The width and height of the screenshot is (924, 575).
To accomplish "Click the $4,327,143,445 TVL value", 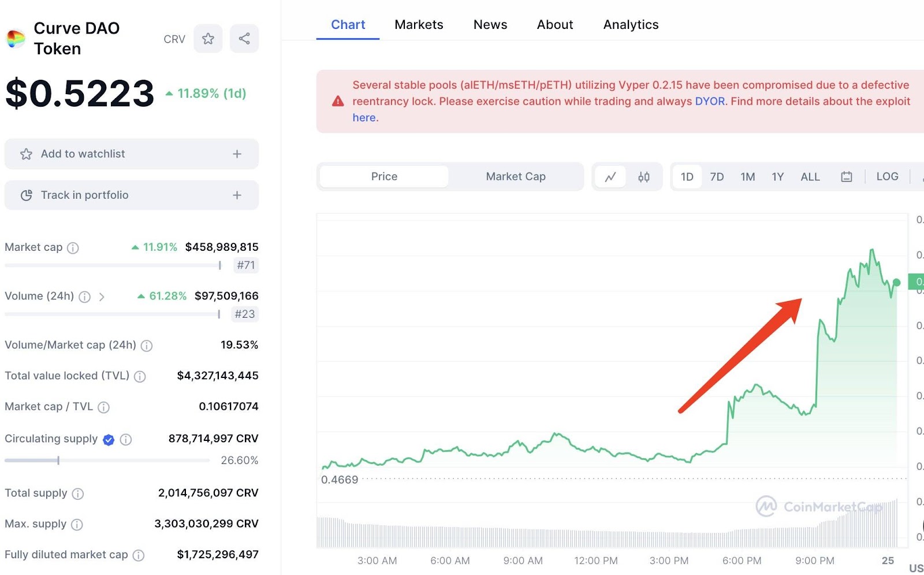I will [x=218, y=376].
